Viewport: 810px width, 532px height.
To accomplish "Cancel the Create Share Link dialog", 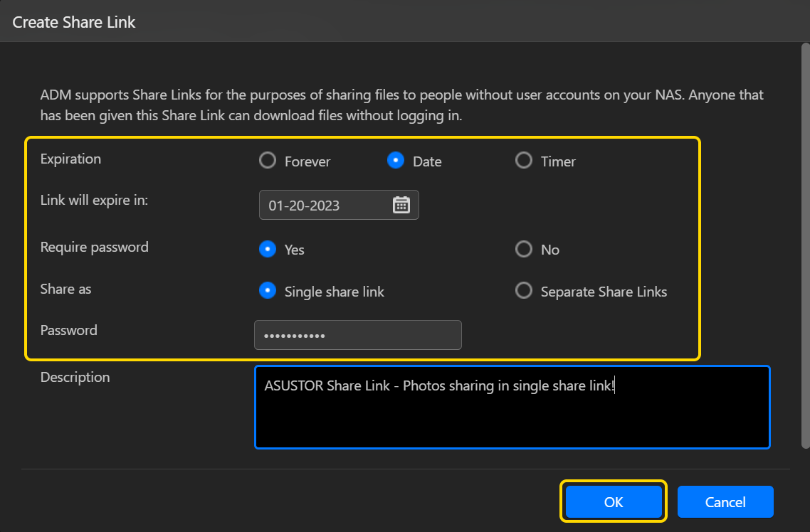I will point(725,501).
